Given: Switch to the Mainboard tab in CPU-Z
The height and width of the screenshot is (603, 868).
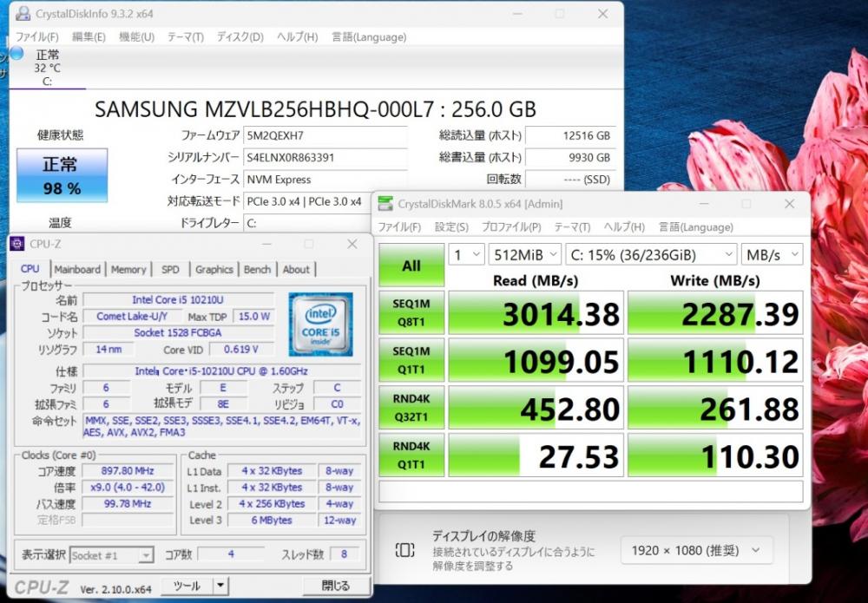Looking at the screenshot, I should click(x=77, y=270).
